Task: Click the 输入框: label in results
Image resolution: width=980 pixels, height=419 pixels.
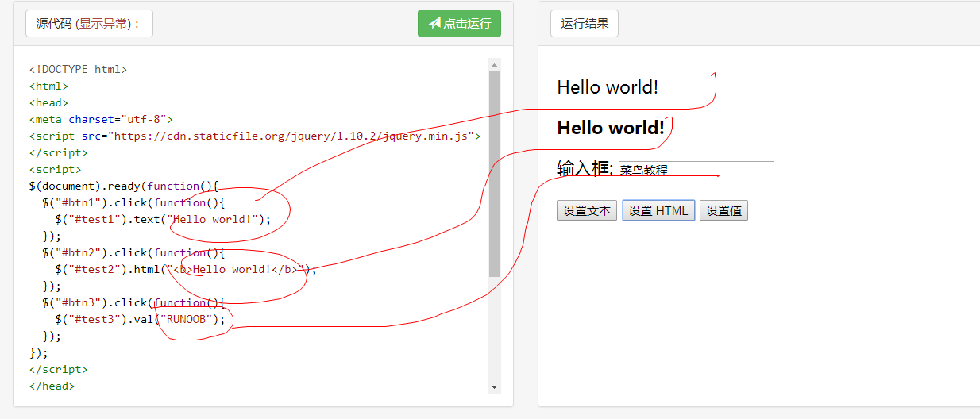Action: pos(585,169)
